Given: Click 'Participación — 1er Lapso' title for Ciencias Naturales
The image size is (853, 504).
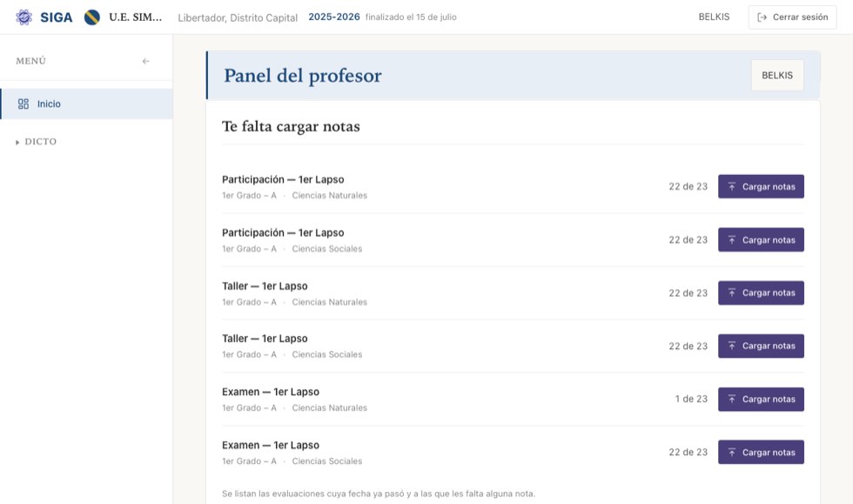Looking at the screenshot, I should pyautogui.click(x=283, y=179).
